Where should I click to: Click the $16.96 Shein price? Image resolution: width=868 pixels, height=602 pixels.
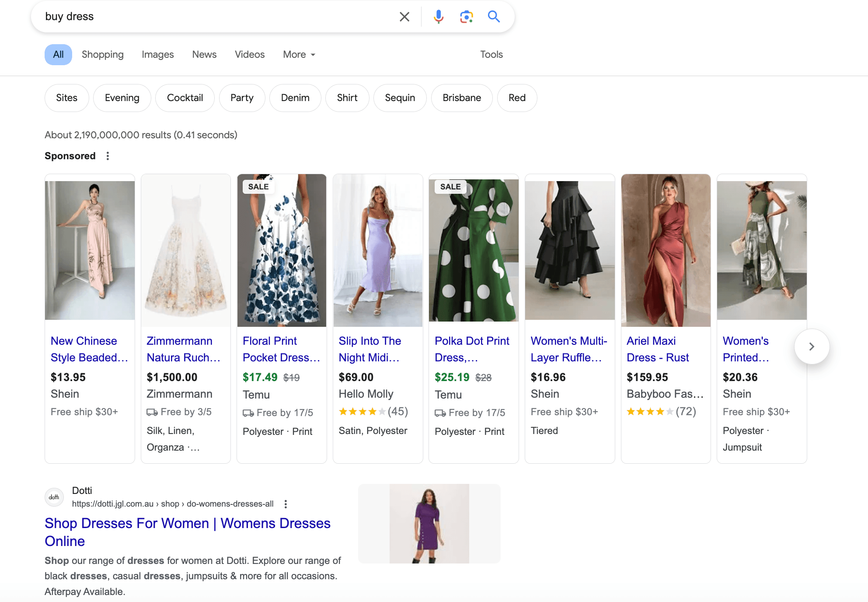click(x=548, y=377)
